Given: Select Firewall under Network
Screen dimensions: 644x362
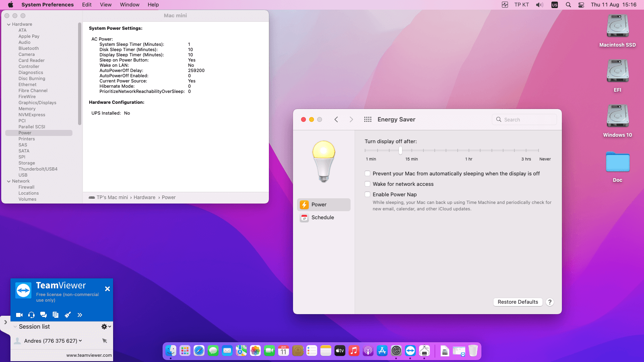Looking at the screenshot, I should coord(27,187).
